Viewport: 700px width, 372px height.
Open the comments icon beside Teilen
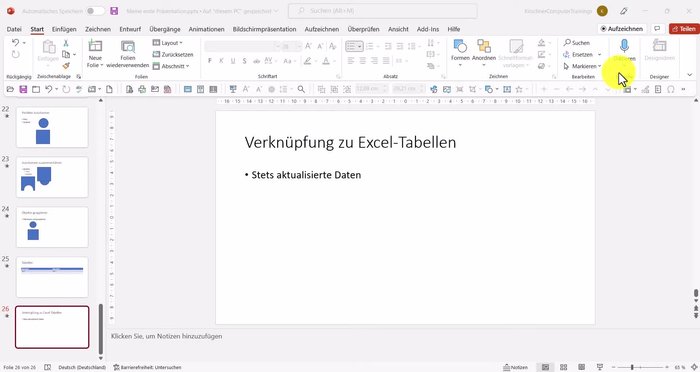657,29
